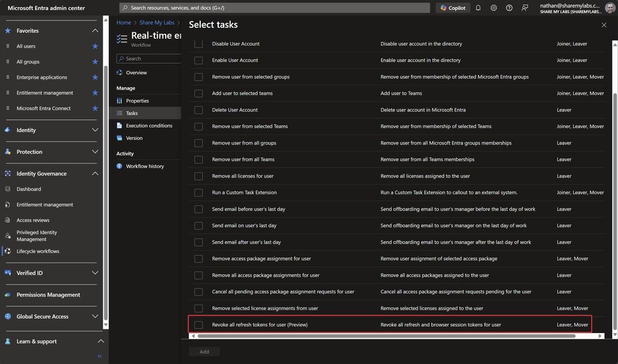Click the Lifecycle workflows icon
Viewport: 618px width, 364px height.
7,251
